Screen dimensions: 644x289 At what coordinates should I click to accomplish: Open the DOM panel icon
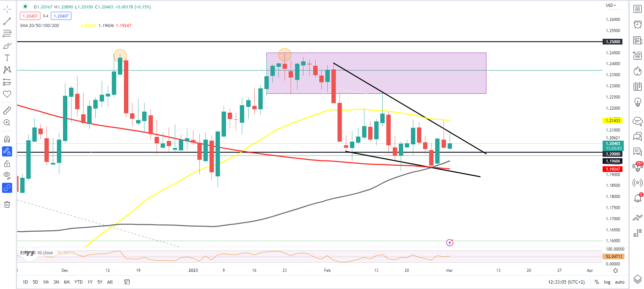coord(638,233)
